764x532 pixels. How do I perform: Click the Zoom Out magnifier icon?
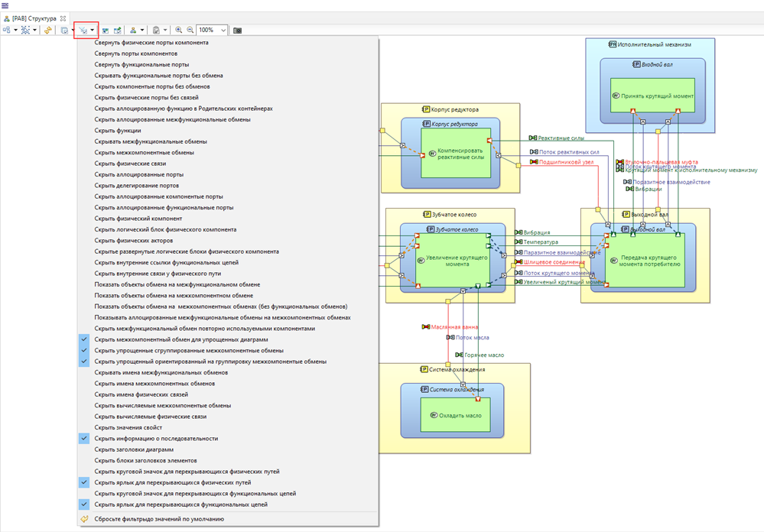pyautogui.click(x=190, y=31)
